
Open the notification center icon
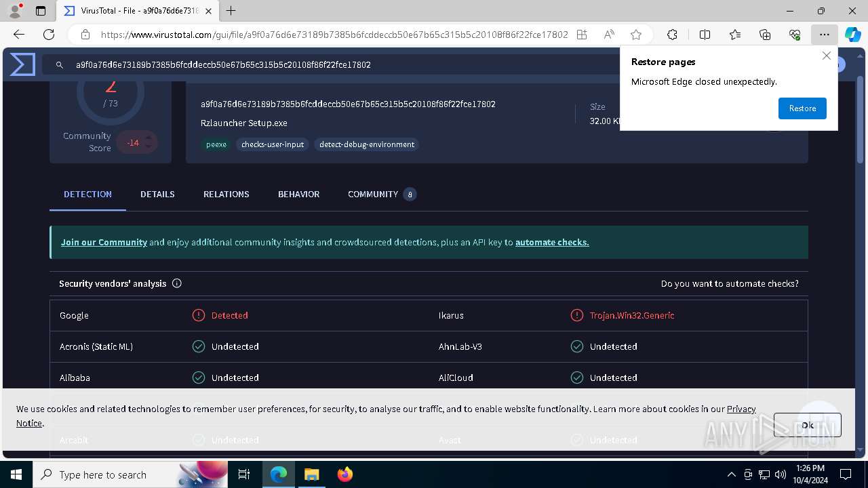coord(846,474)
